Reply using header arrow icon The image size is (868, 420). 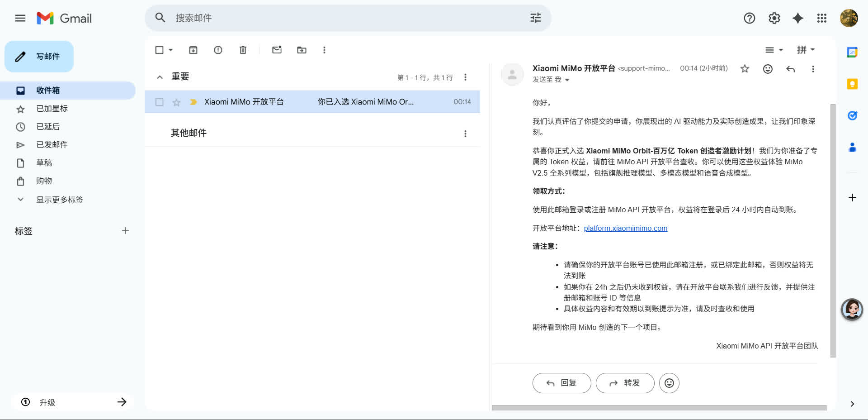click(x=790, y=69)
